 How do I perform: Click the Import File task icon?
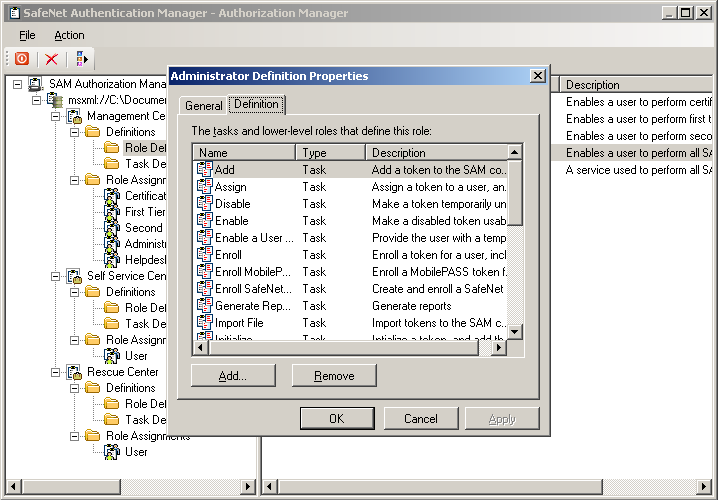(x=204, y=322)
